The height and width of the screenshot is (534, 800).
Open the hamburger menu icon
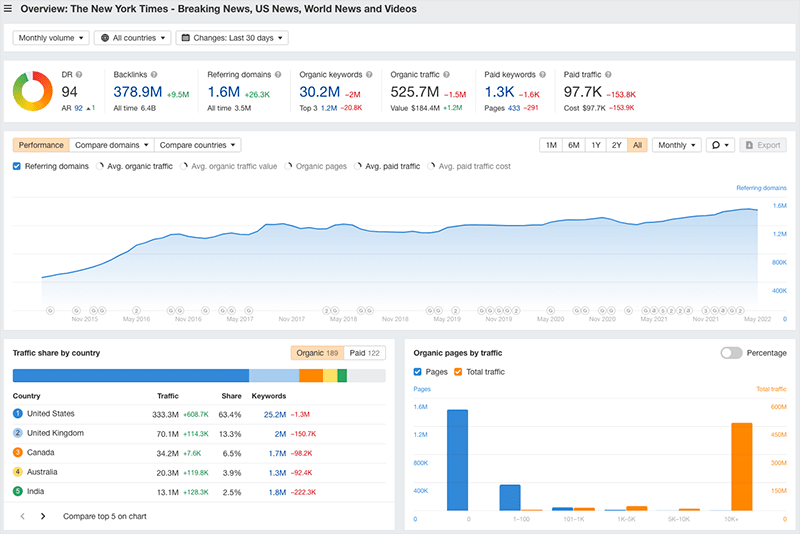(x=8, y=9)
